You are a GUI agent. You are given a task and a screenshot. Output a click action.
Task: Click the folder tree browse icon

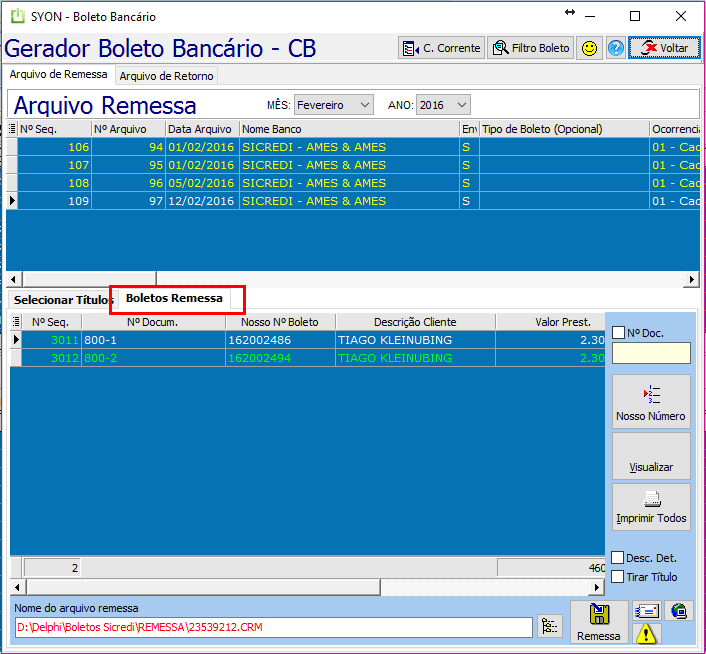[549, 627]
